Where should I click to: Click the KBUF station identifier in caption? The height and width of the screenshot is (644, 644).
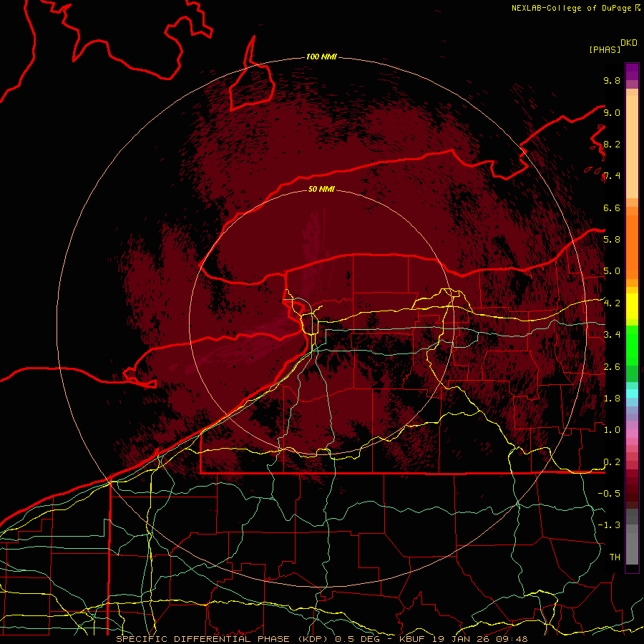tap(414, 639)
